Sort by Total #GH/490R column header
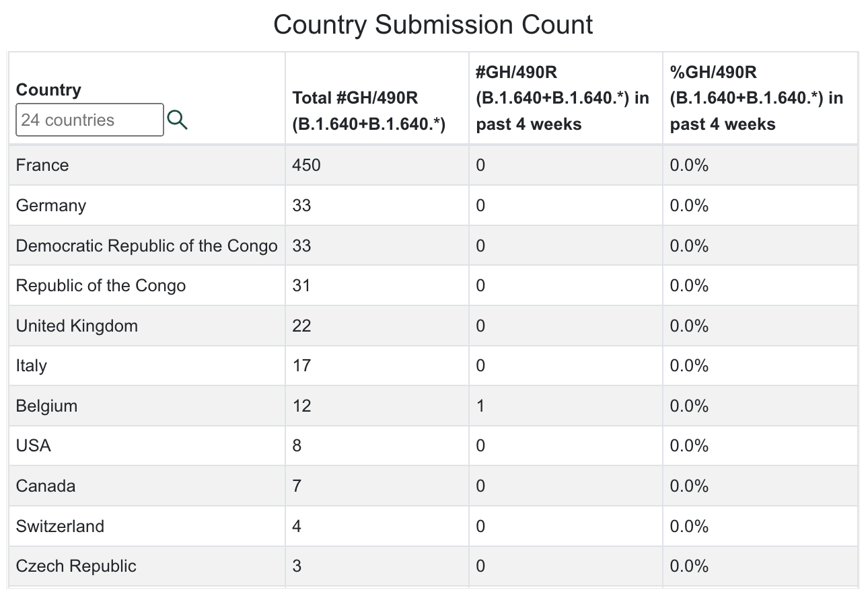 369,111
